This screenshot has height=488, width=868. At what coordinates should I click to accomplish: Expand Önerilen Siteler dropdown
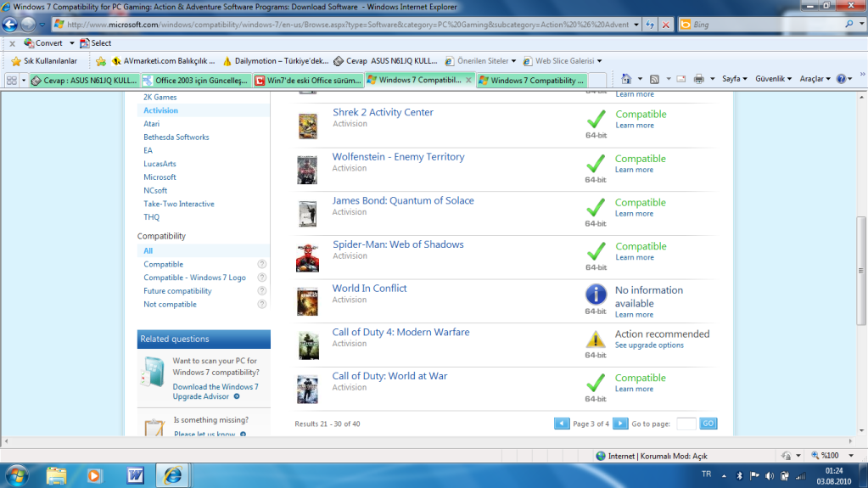tap(513, 61)
